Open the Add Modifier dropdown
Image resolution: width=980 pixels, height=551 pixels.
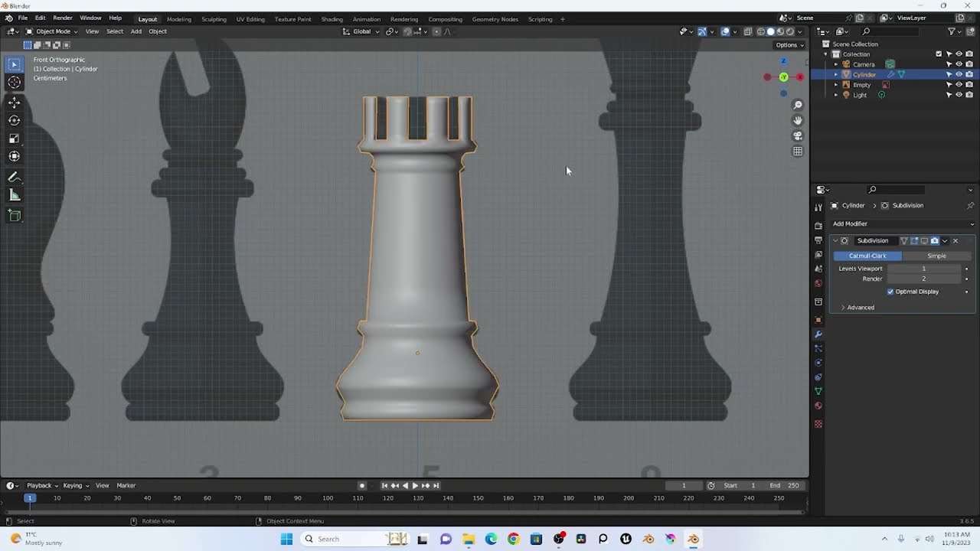[902, 223]
